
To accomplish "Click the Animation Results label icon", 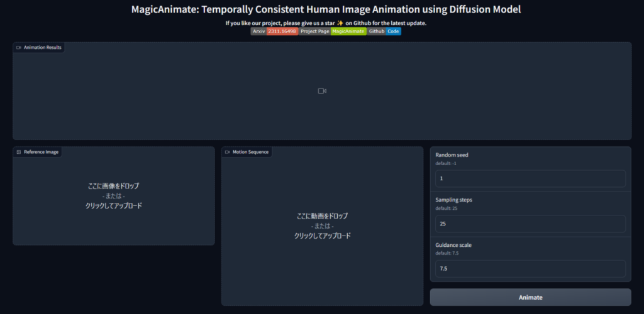I will (x=18, y=48).
